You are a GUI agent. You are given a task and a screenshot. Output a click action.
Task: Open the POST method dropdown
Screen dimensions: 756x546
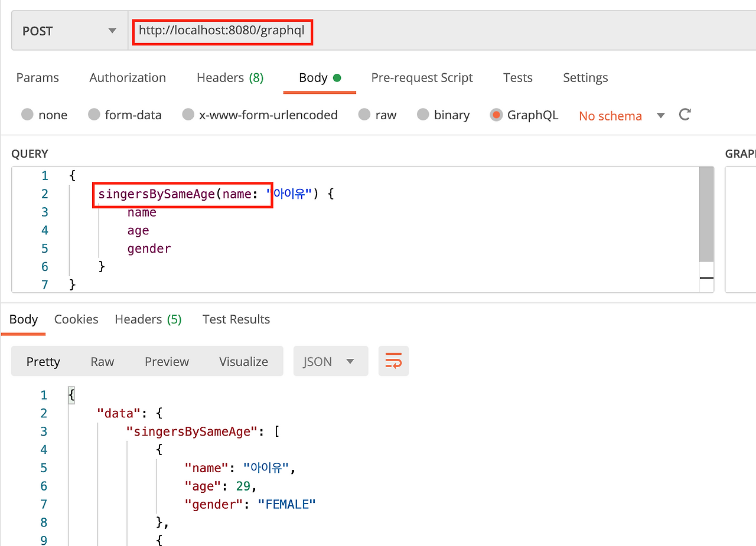69,31
